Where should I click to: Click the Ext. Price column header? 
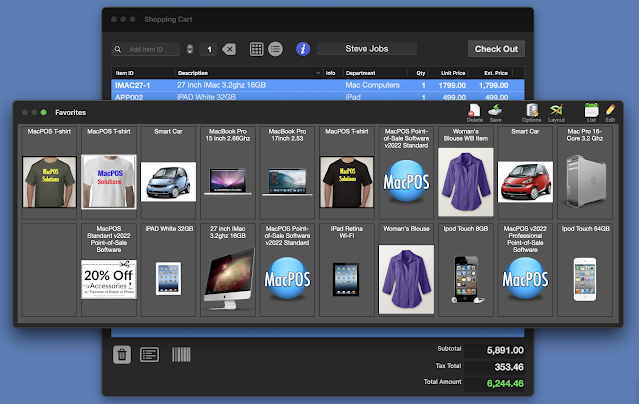click(490, 73)
